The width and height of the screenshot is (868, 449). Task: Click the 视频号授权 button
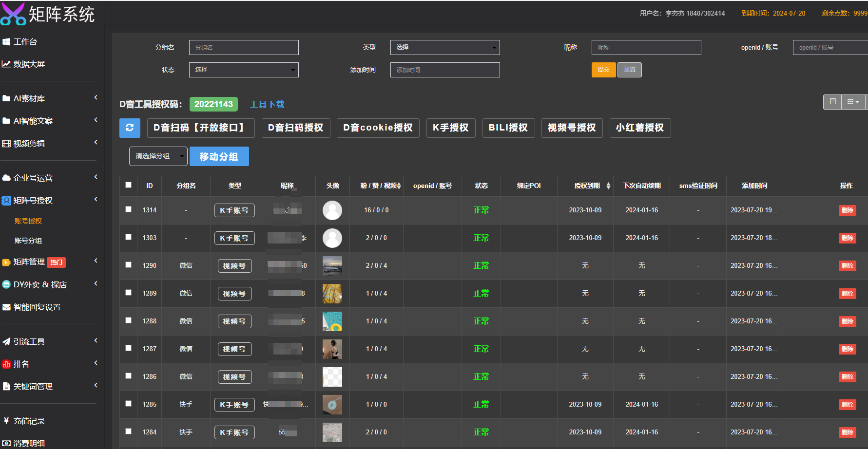pyautogui.click(x=572, y=128)
